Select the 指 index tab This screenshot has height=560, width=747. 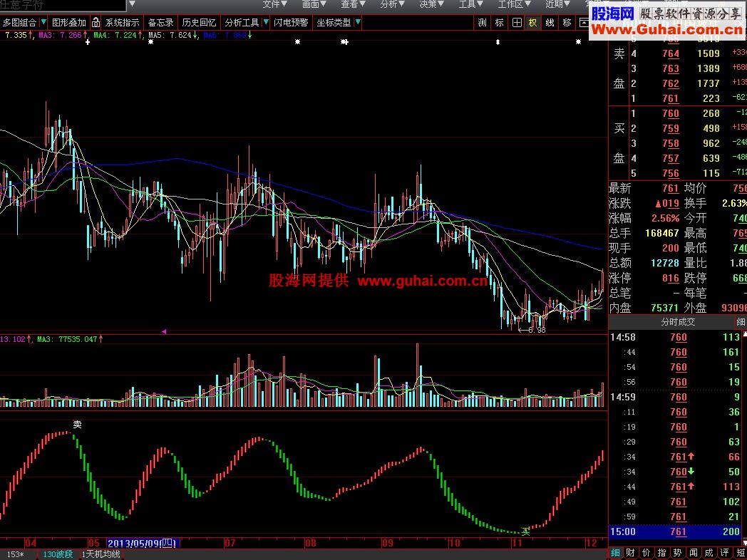661,554
